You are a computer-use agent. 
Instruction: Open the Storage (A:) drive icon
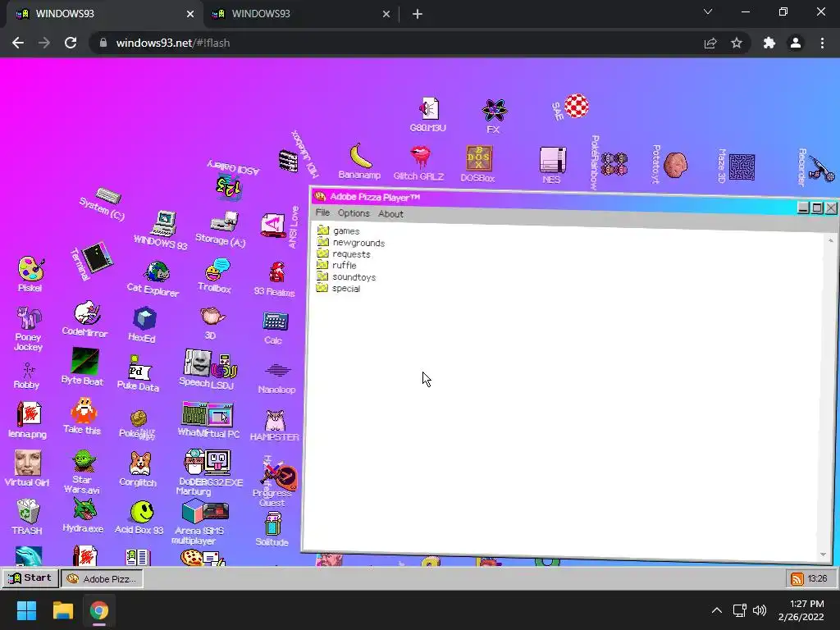coord(225,222)
